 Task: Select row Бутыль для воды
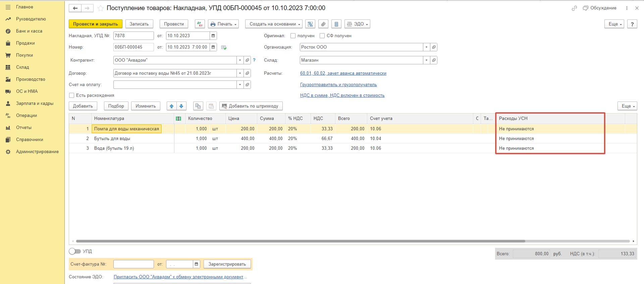tap(353, 139)
